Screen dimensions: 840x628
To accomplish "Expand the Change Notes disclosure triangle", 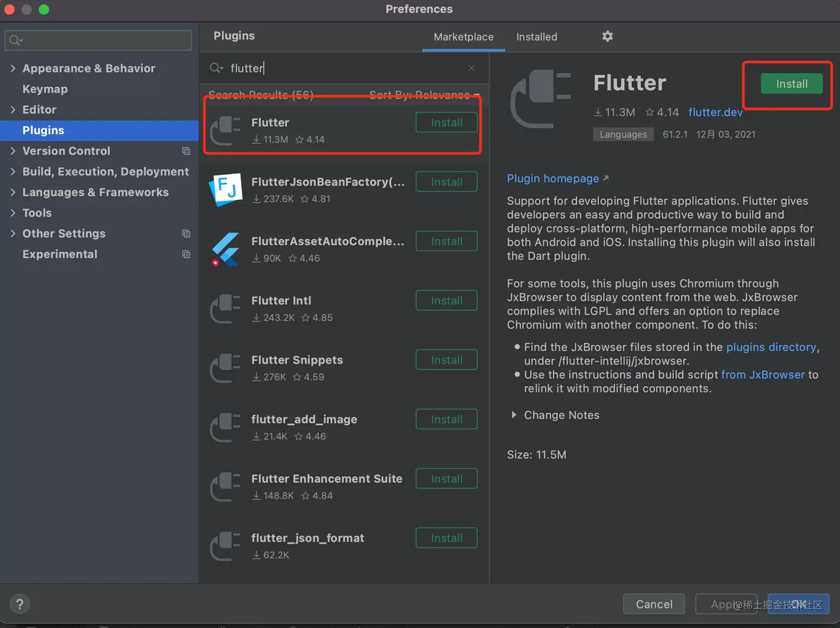I will pyautogui.click(x=514, y=415).
